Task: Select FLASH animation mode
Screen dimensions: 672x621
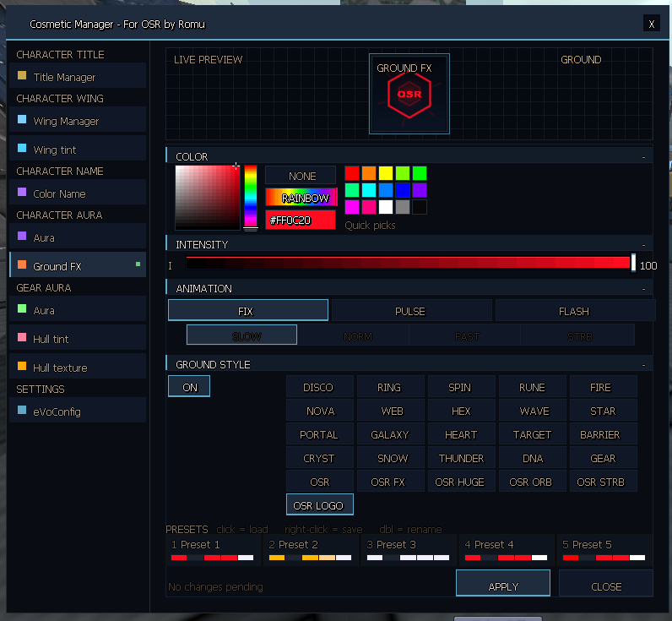Action: click(x=575, y=311)
